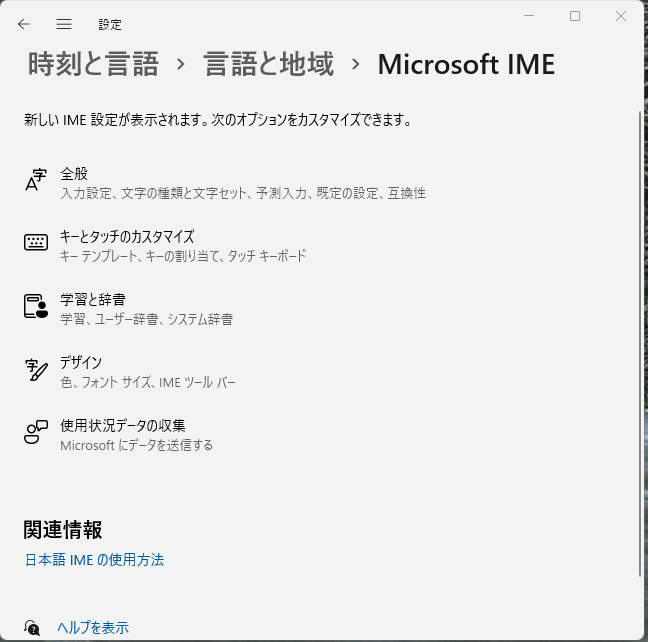Viewport: 648px width, 642px height.
Task: Click the 使用状況データの収集 feedback icon
Action: pyautogui.click(x=36, y=432)
